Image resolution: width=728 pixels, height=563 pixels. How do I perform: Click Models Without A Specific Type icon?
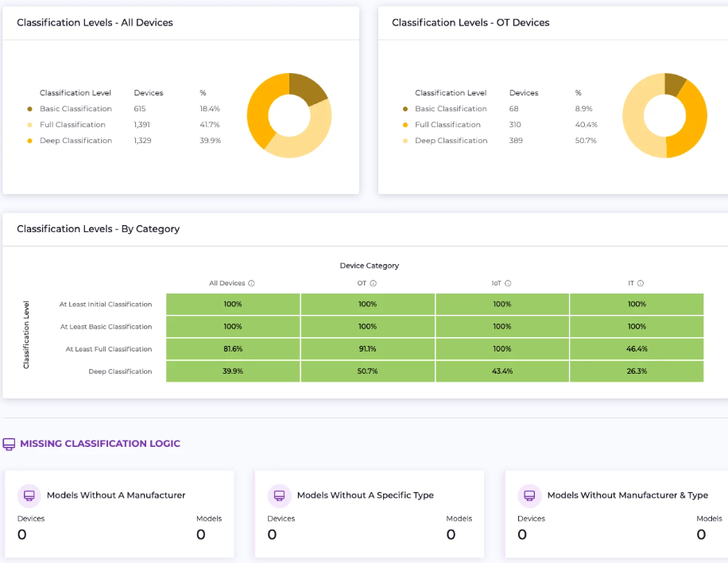(280, 495)
